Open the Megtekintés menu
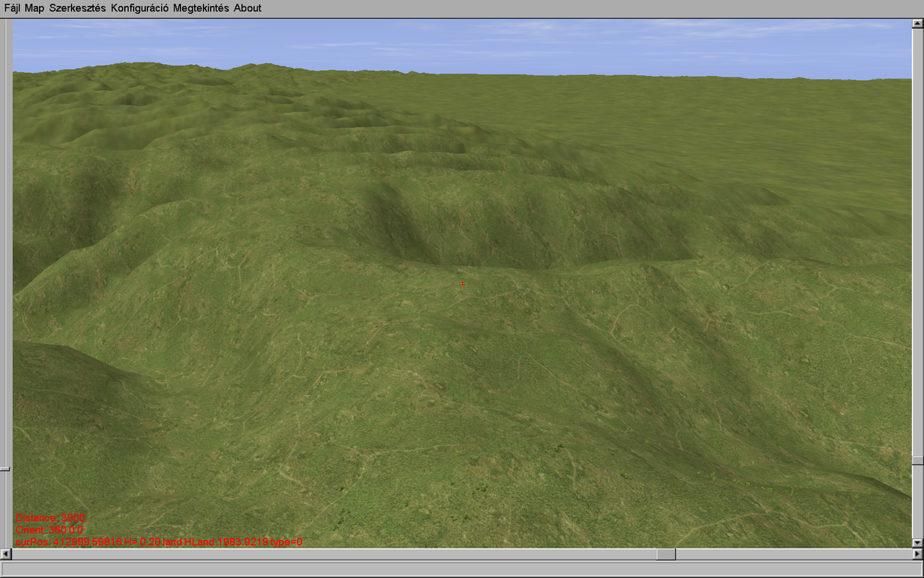The image size is (924, 578). (x=201, y=8)
